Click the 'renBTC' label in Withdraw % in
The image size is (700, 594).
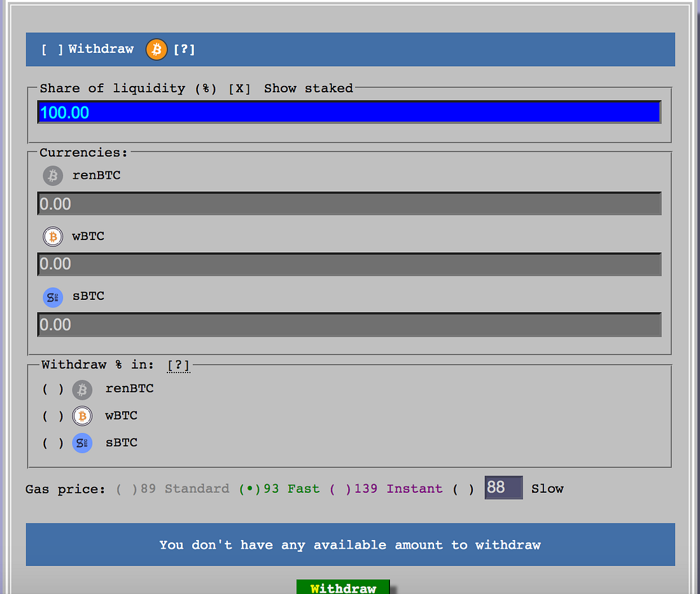(x=129, y=388)
